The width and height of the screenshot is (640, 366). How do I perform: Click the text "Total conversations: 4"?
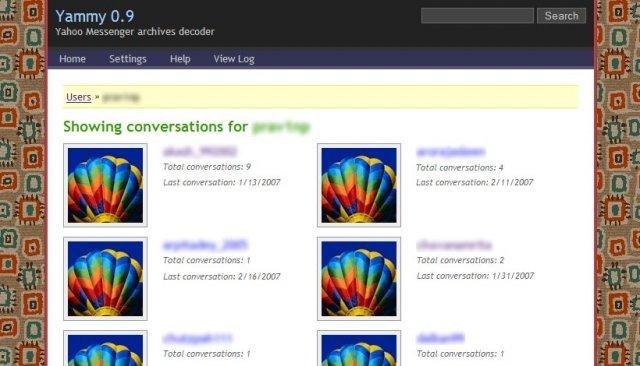pos(460,168)
